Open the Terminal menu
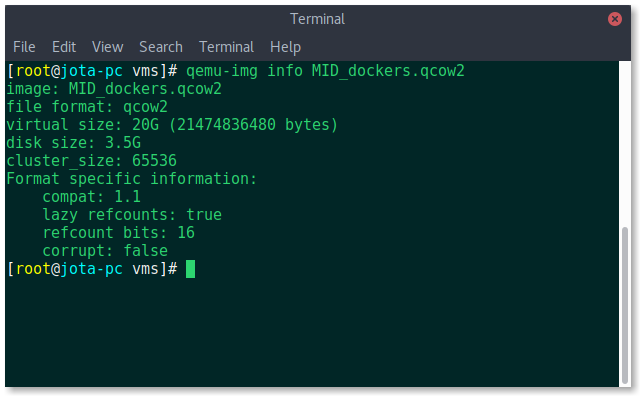Image resolution: width=640 pixels, height=396 pixels. point(226,47)
